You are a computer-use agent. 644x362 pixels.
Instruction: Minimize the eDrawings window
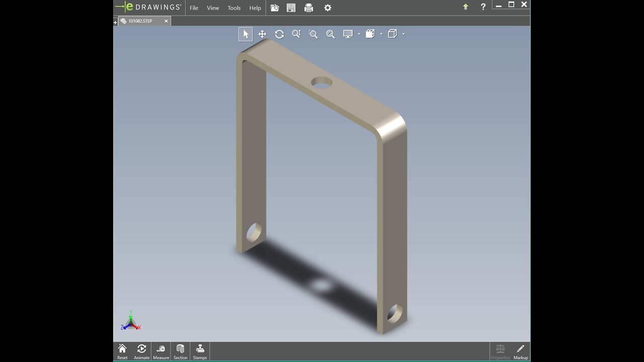point(499,5)
